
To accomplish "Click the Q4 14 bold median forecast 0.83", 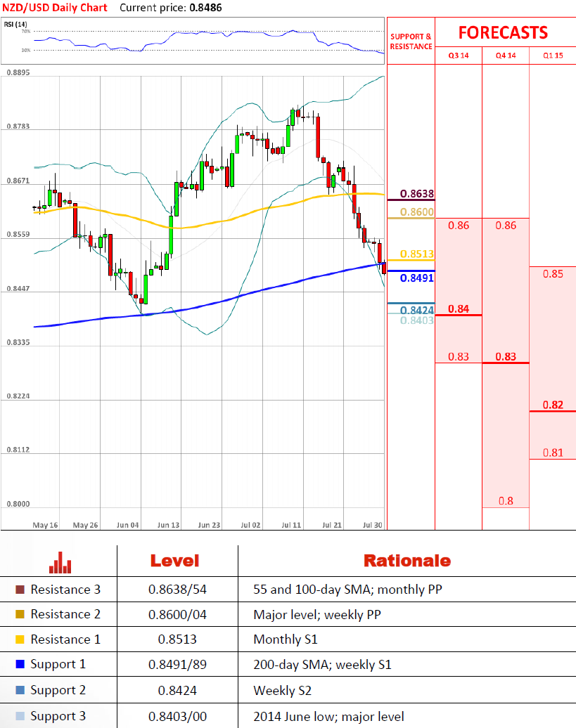I will [506, 356].
